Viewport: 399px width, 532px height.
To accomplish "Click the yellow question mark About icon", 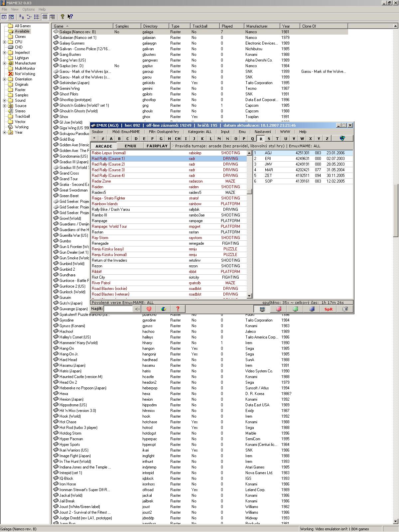I will point(62,17).
